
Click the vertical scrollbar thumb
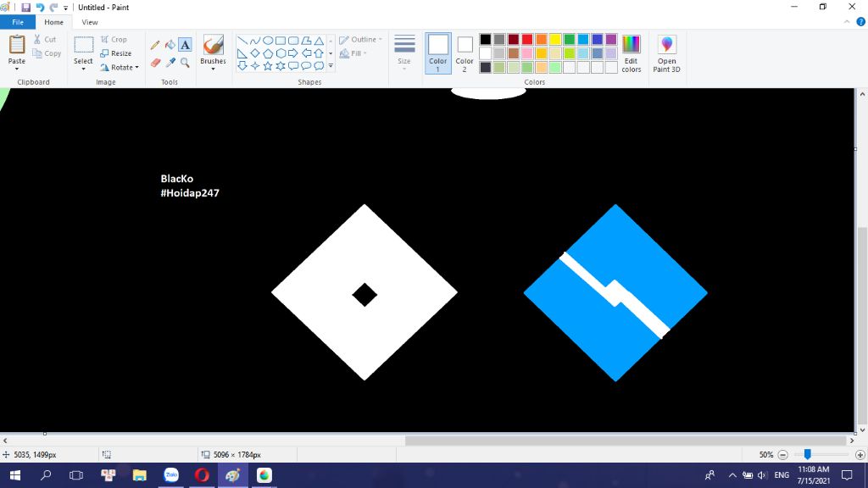(x=862, y=325)
